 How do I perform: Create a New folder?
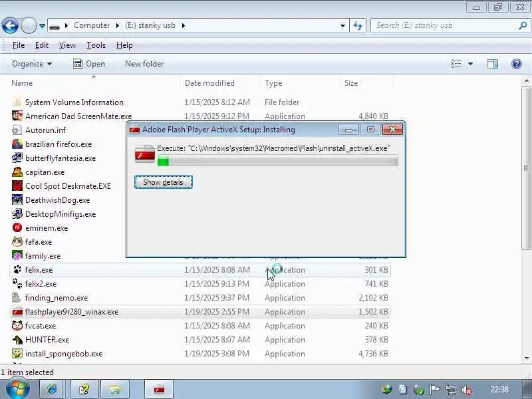click(144, 64)
